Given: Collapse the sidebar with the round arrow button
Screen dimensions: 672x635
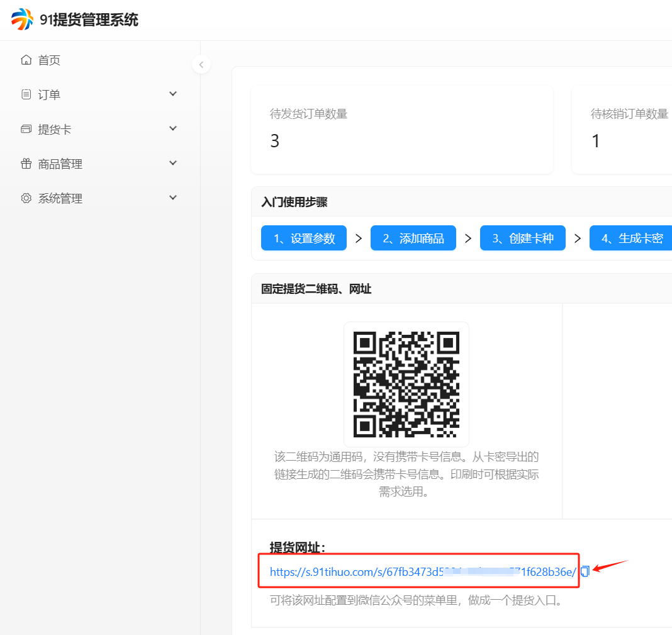Looking at the screenshot, I should coord(201,65).
